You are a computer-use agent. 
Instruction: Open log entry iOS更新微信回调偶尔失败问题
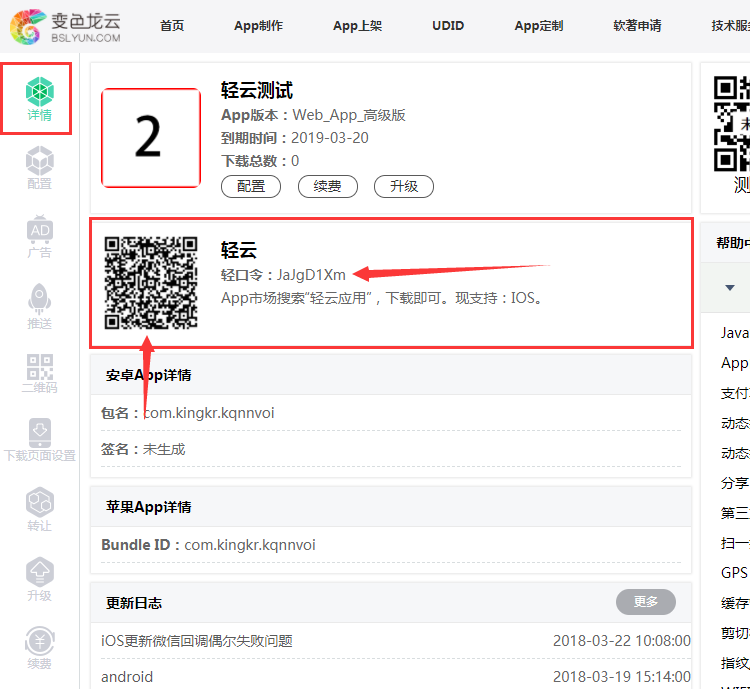(x=197, y=641)
